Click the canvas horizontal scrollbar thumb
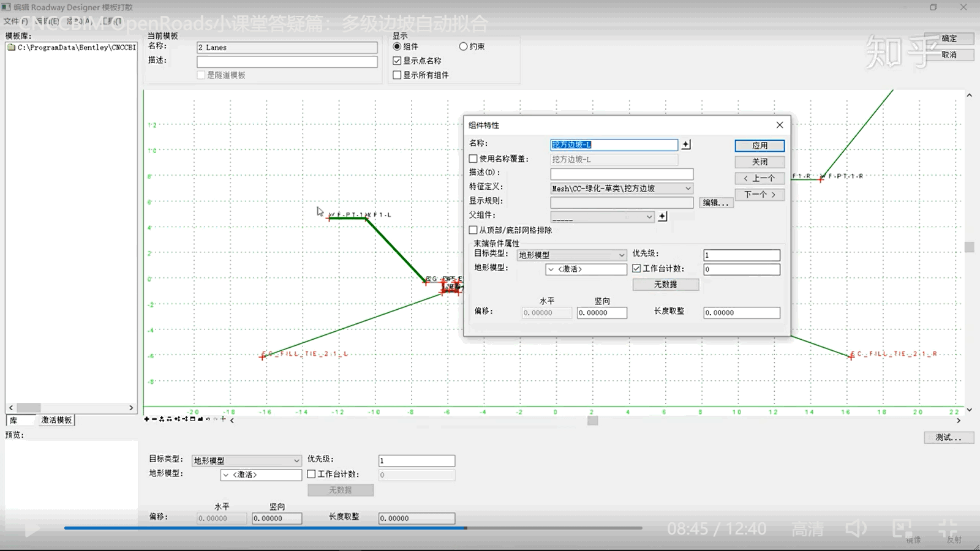Image resolution: width=980 pixels, height=551 pixels. (592, 421)
